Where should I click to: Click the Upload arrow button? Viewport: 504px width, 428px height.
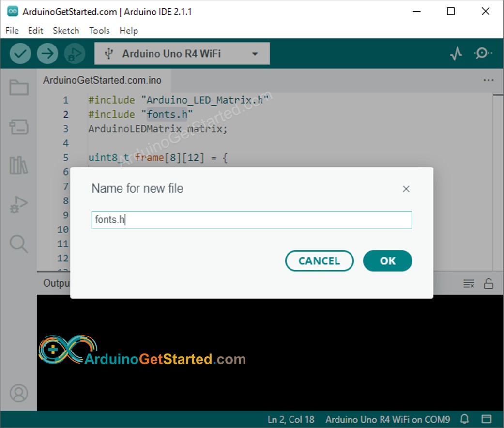tap(47, 54)
